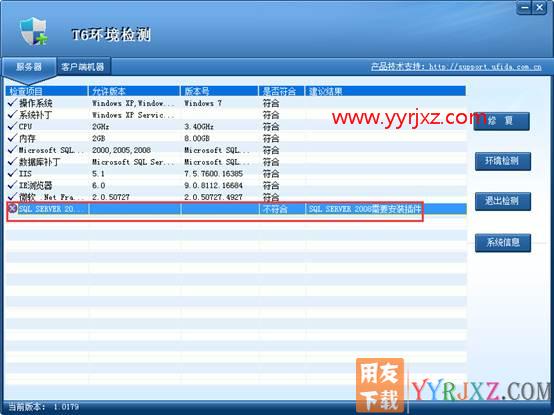Click the 2GHz allowed version cell

(x=100, y=126)
